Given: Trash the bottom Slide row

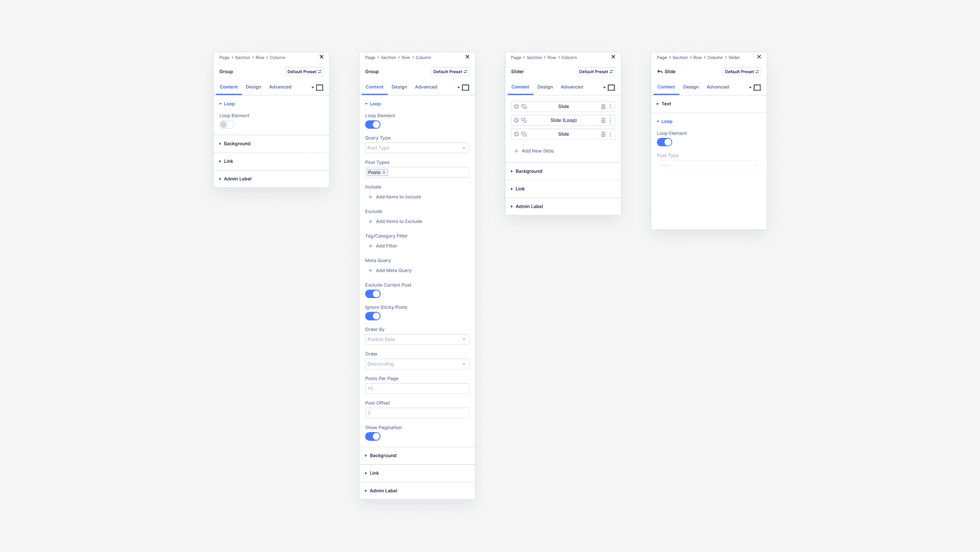Looking at the screenshot, I should [603, 134].
